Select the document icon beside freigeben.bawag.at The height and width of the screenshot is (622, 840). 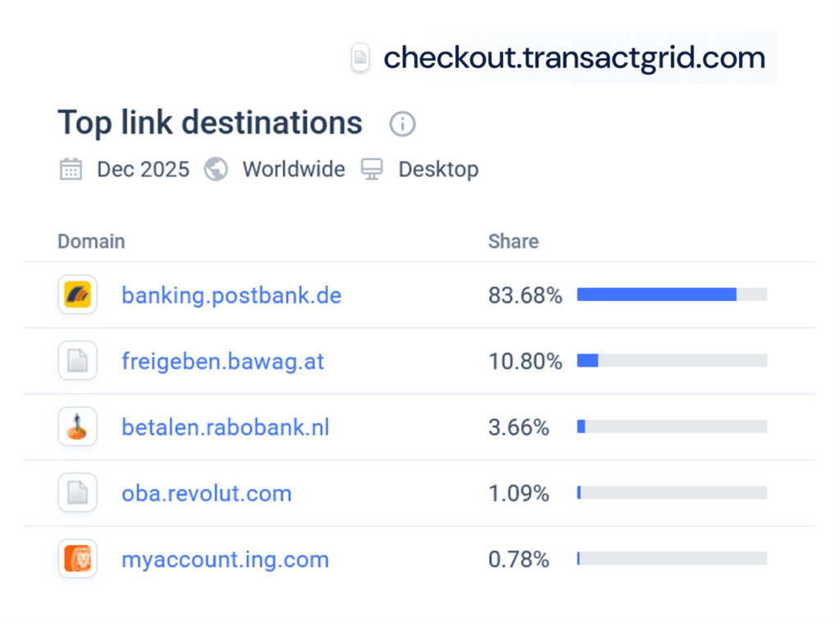(77, 360)
